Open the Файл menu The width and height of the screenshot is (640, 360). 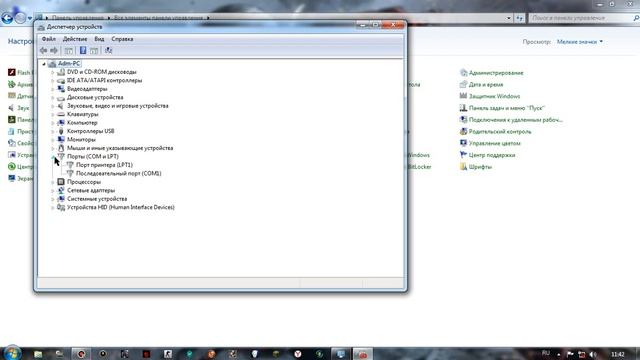coord(49,39)
